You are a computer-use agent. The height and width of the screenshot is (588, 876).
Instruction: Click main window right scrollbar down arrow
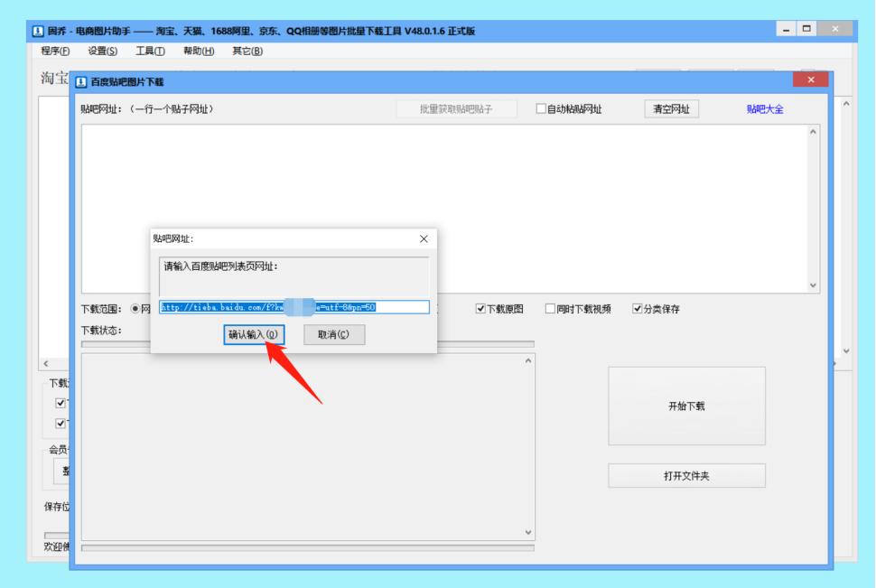coord(846,351)
